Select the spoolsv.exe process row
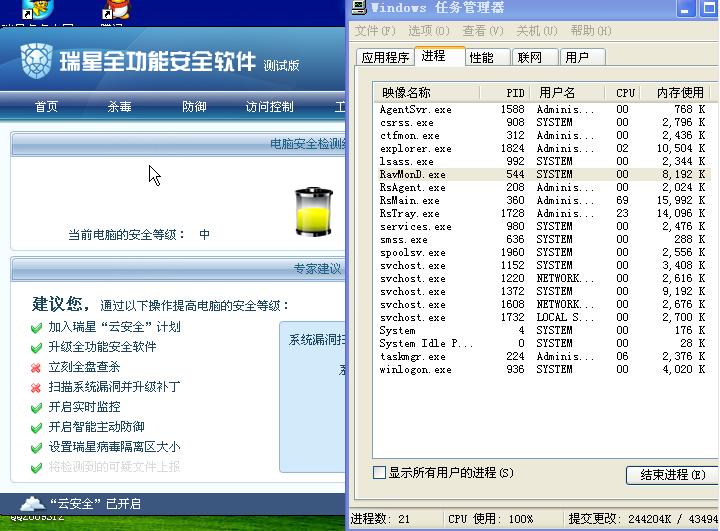The image size is (720, 531). (x=542, y=253)
